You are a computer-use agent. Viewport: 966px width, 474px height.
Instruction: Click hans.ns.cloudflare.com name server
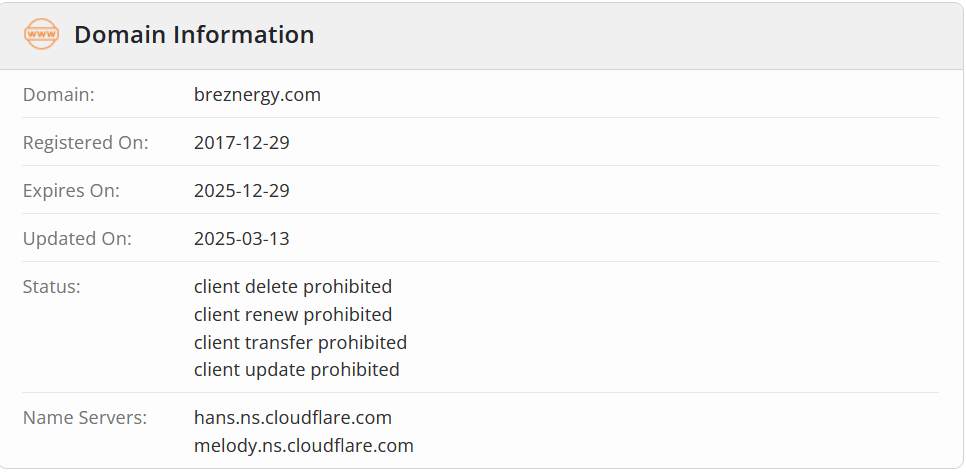click(x=293, y=418)
